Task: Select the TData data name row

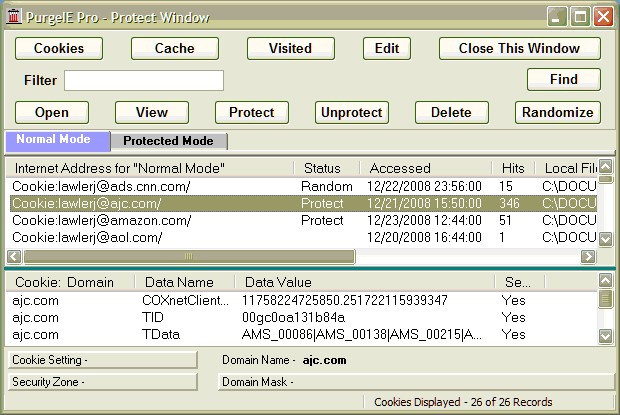Action: click(301, 334)
